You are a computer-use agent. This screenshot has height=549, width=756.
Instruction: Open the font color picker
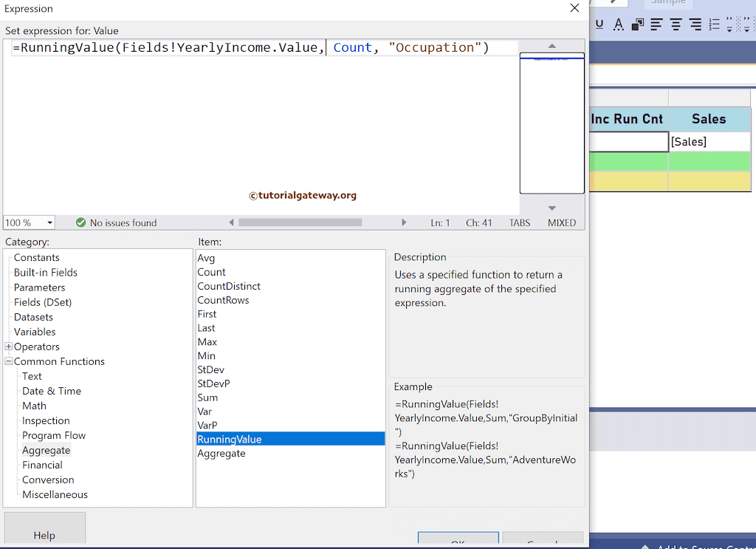point(619,24)
